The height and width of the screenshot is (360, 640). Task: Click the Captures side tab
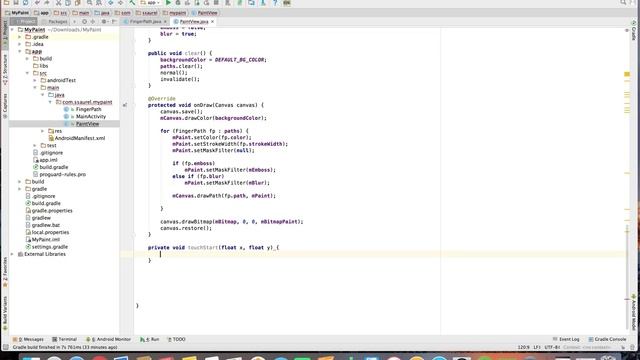[x=5, y=105]
